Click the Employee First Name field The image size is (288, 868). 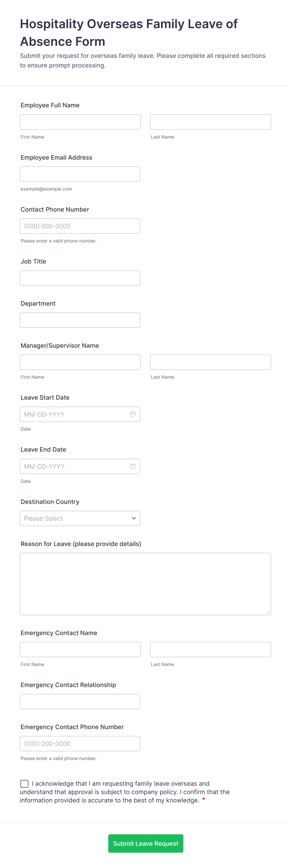(x=80, y=122)
